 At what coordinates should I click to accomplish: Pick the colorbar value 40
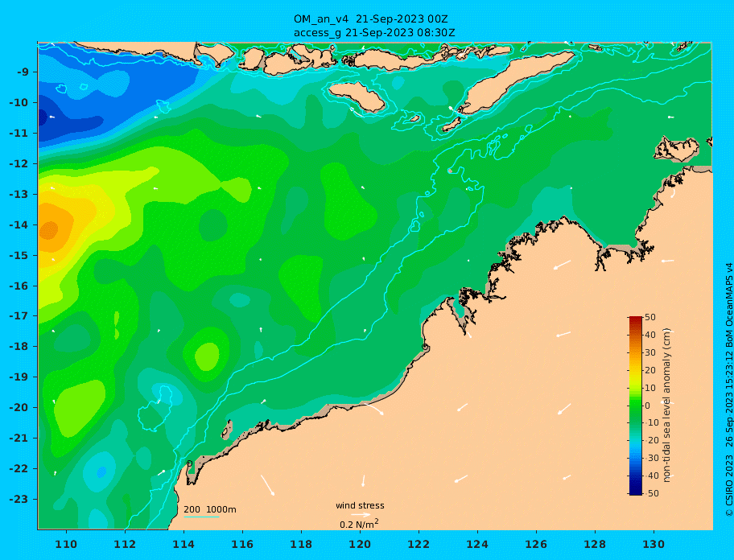pos(650,335)
